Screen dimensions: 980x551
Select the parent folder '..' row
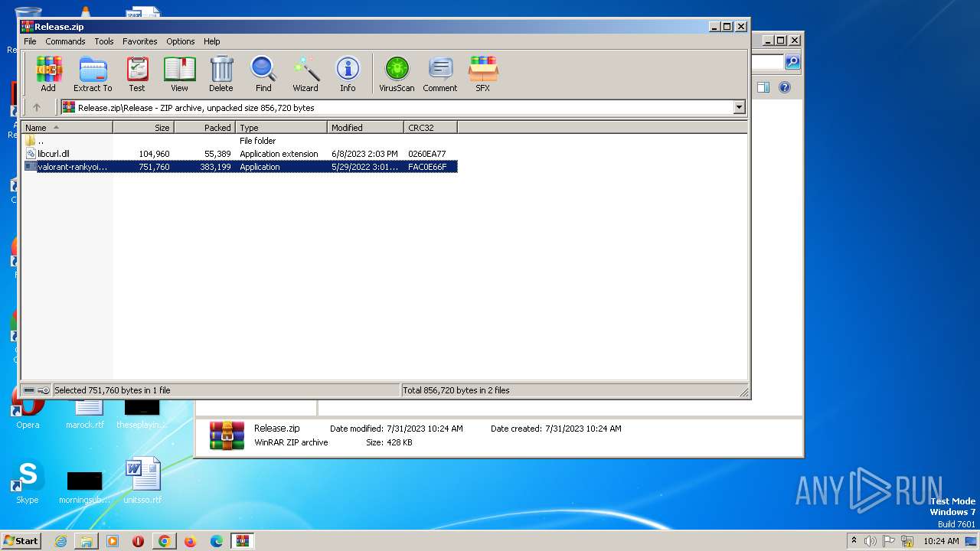click(240, 141)
